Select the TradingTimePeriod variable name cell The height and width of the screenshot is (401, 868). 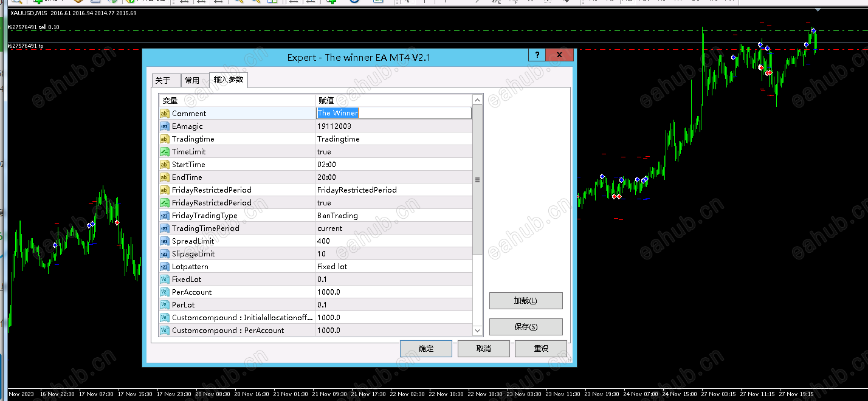(x=237, y=228)
